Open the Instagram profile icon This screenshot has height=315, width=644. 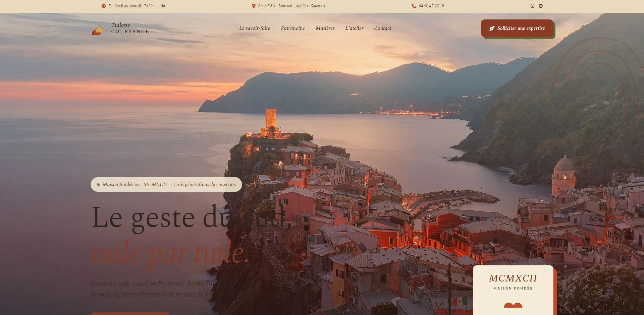click(532, 6)
